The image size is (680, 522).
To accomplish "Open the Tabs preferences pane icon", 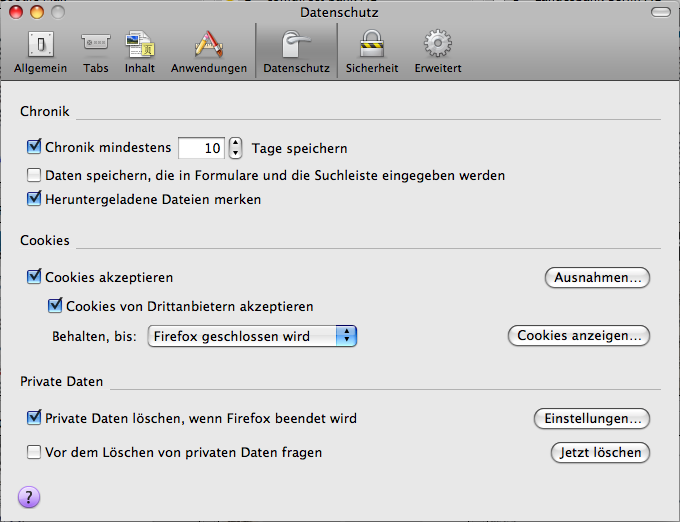I will coord(95,44).
